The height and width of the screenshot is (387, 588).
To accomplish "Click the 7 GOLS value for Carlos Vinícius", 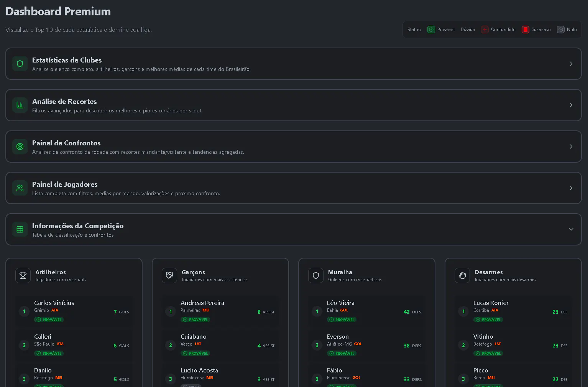I will [122, 312].
